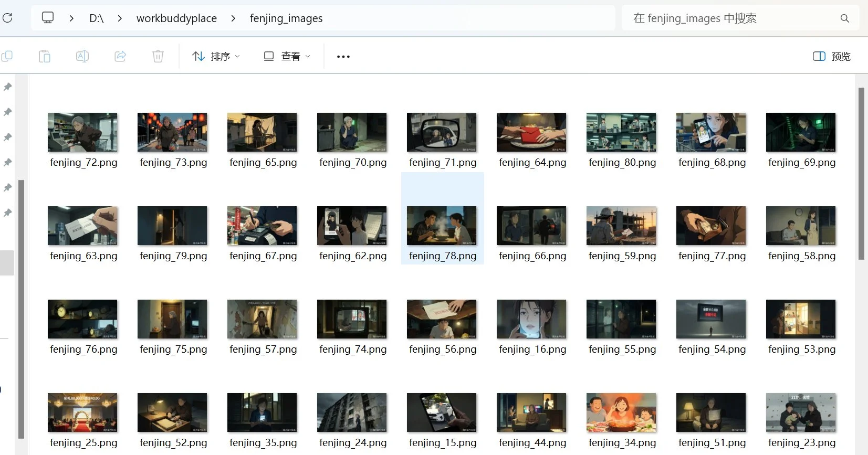This screenshot has height=455, width=868.
Task: Select the fenjing_54.png thumbnail
Action: click(x=712, y=319)
